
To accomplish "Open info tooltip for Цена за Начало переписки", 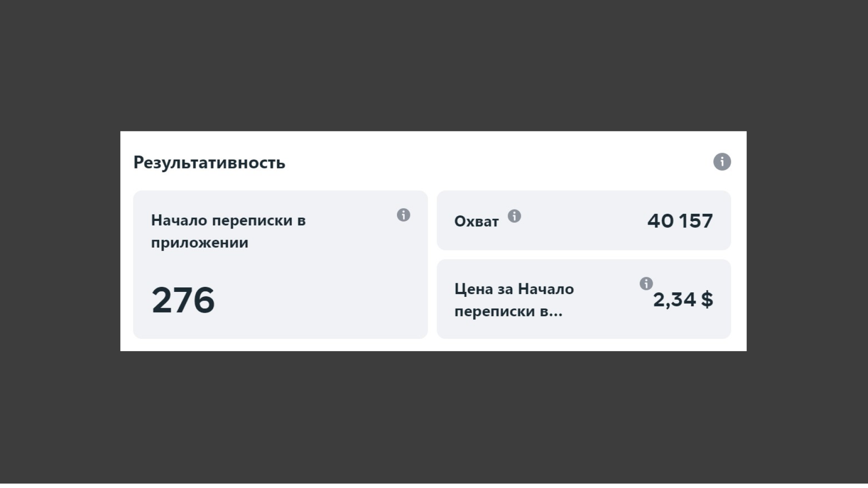I will click(646, 284).
